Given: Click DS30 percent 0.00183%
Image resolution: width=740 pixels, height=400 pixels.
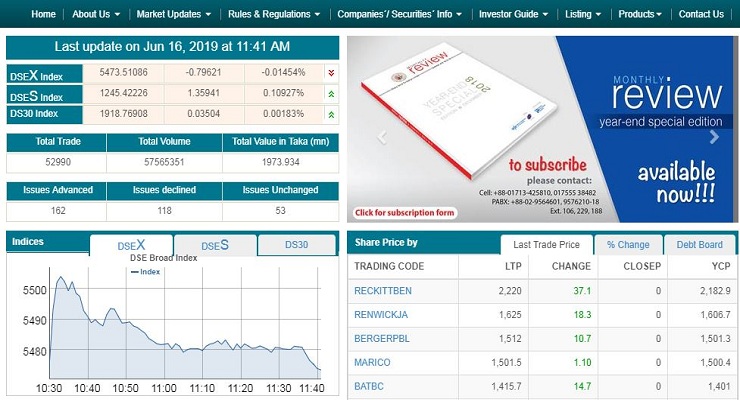Looking at the screenshot, I should [283, 114].
